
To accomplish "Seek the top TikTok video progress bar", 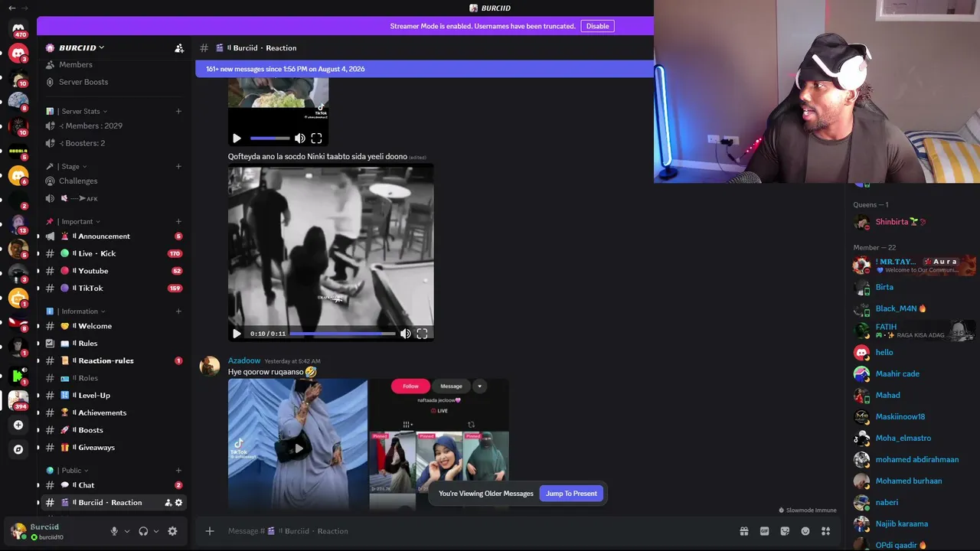I will [x=269, y=139].
